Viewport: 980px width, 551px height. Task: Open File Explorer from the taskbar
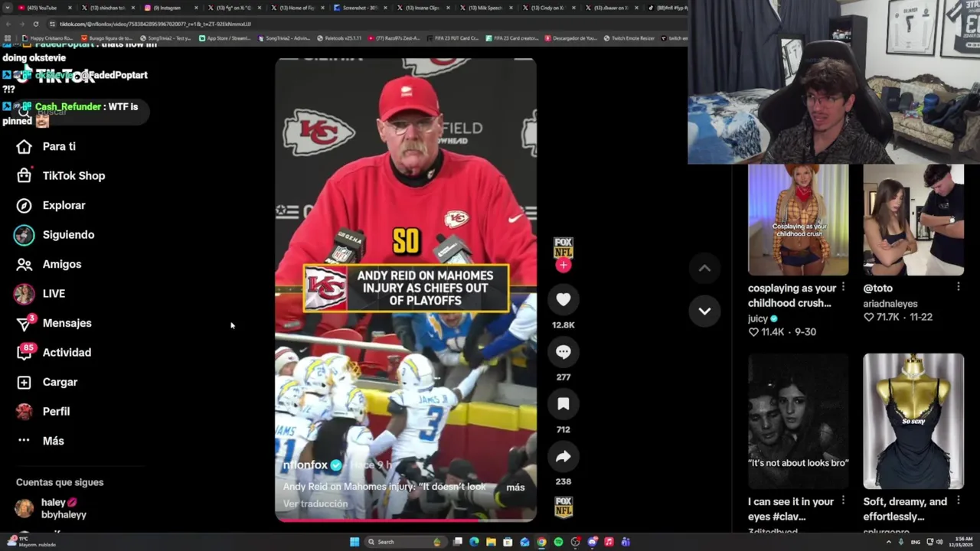point(491,542)
